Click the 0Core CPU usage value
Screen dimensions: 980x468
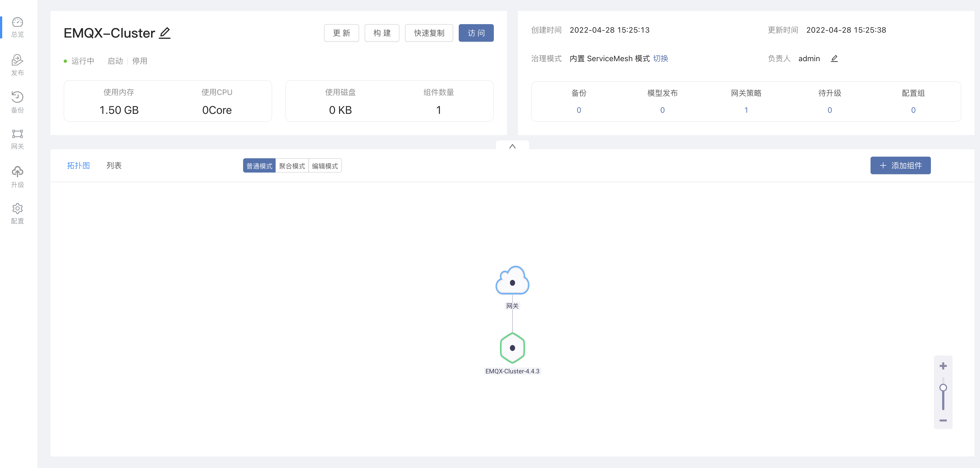(217, 110)
